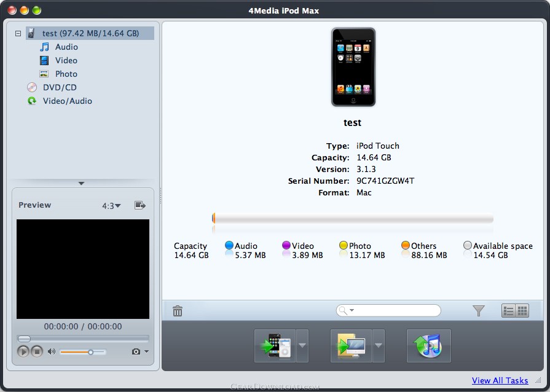Click the iPod Touch type value

click(378, 146)
